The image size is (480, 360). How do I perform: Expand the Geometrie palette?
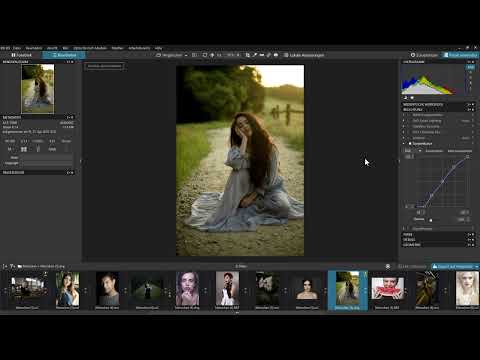point(438,245)
